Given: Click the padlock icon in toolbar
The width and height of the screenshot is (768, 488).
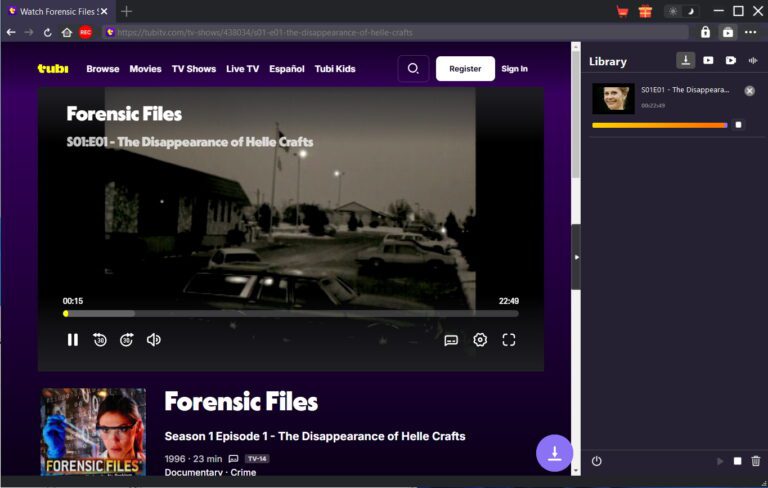Looking at the screenshot, I should pos(705,32).
